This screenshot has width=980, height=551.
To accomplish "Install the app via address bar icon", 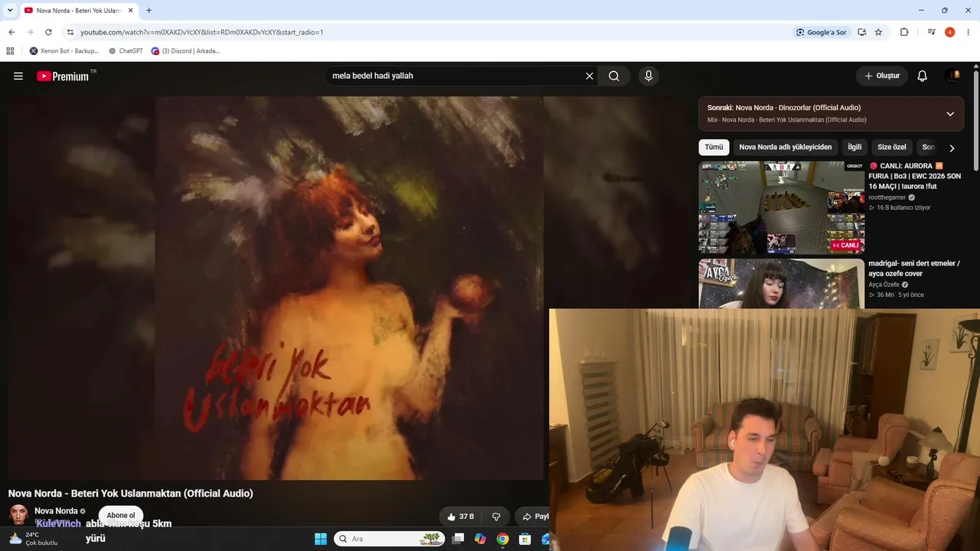I will click(x=862, y=32).
